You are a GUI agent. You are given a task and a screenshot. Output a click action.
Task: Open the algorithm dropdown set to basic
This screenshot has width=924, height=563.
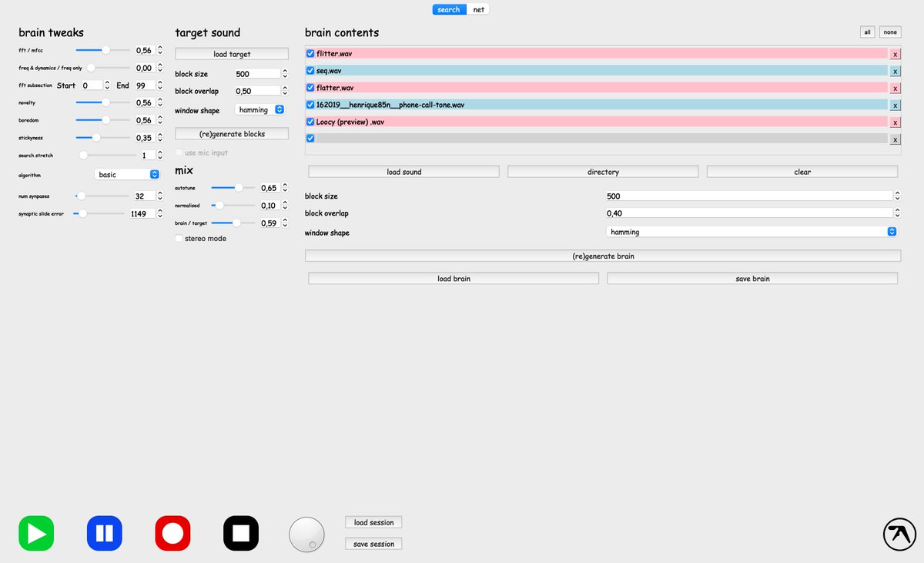click(127, 175)
